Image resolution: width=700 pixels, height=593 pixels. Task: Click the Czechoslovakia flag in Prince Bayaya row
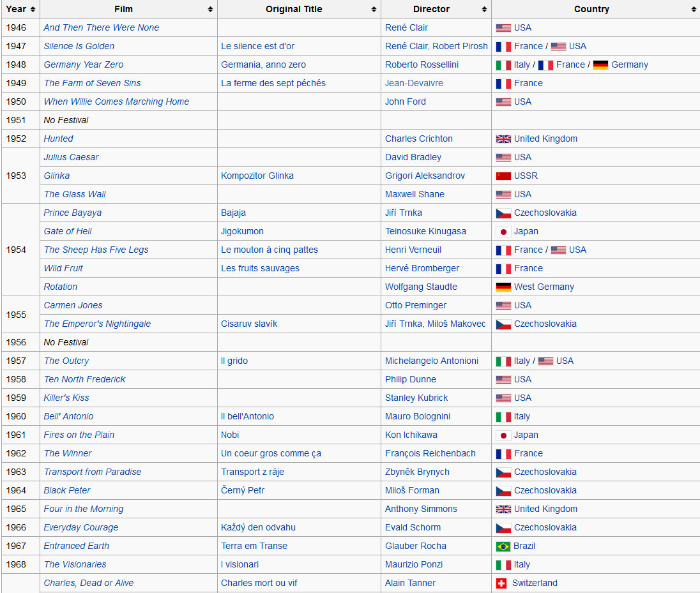(503, 213)
